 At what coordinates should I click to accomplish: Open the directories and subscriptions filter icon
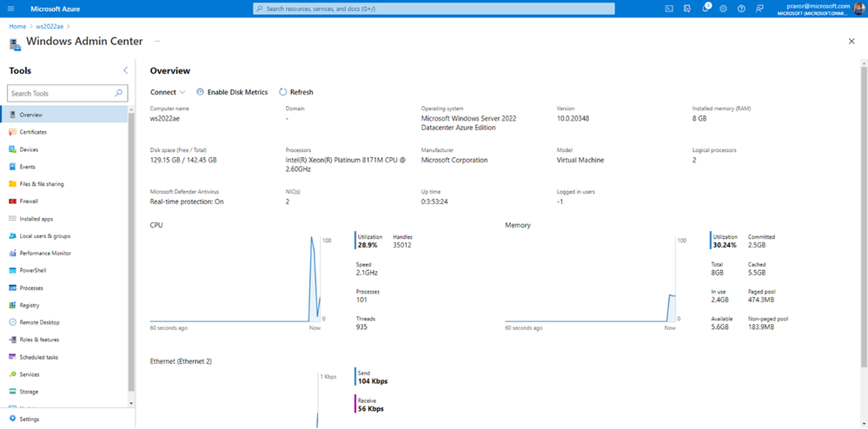click(687, 9)
